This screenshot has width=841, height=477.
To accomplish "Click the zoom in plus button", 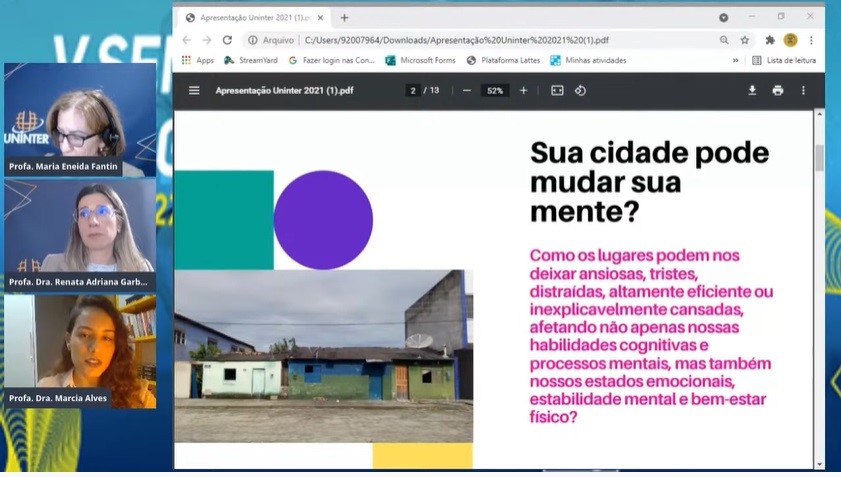I will (523, 90).
